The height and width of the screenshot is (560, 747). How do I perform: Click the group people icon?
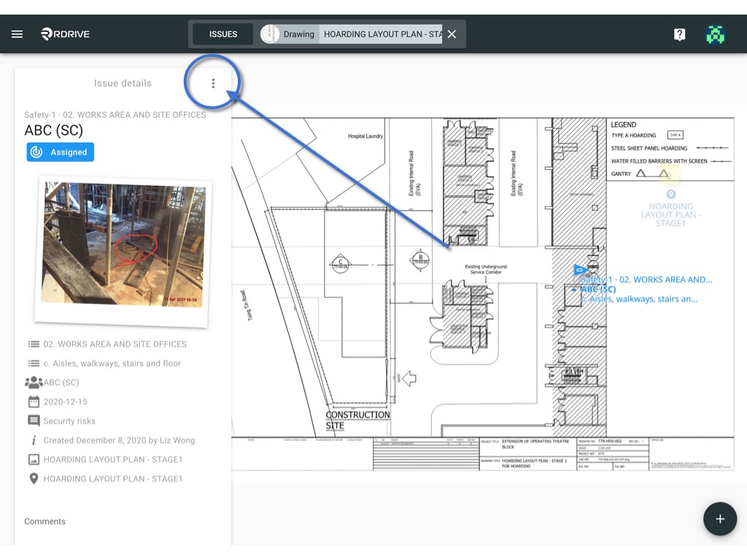34,382
